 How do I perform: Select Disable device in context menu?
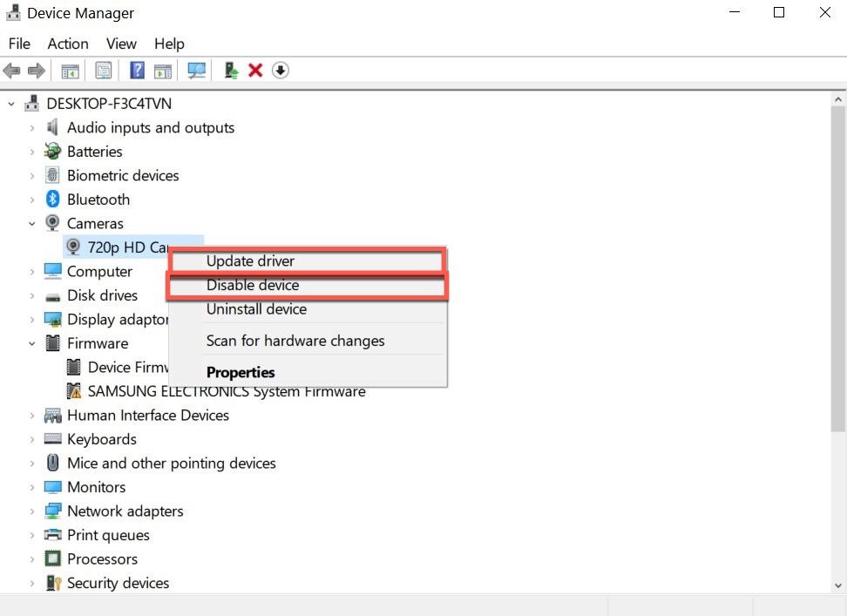(252, 285)
